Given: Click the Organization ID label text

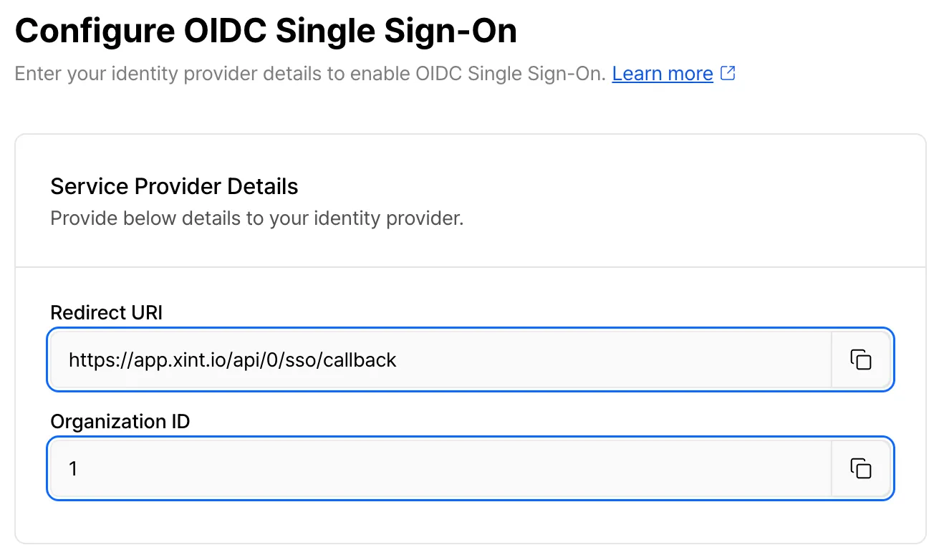Looking at the screenshot, I should (119, 422).
